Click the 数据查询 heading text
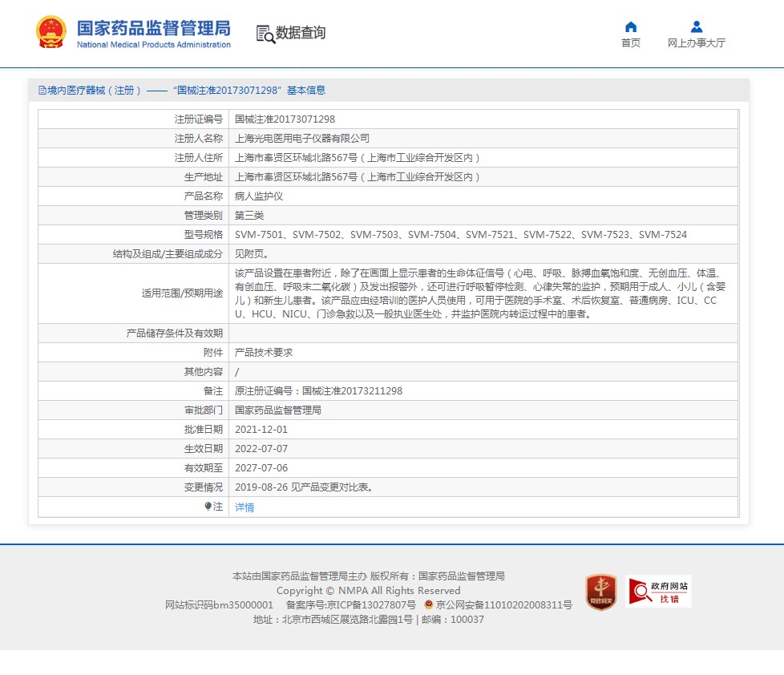784x675 pixels. click(x=301, y=33)
